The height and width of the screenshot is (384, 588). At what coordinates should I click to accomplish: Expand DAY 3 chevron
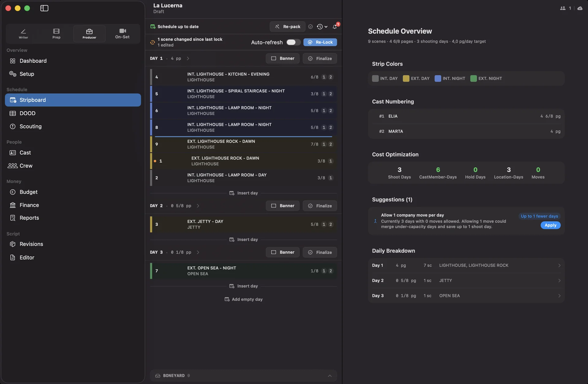(x=198, y=252)
